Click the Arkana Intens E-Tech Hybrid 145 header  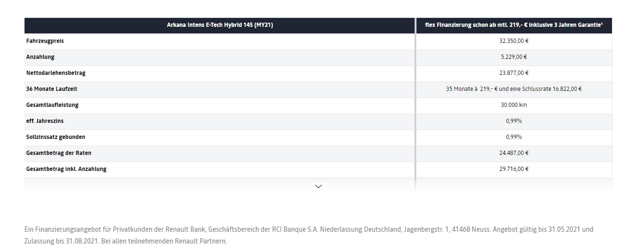[x=220, y=25]
